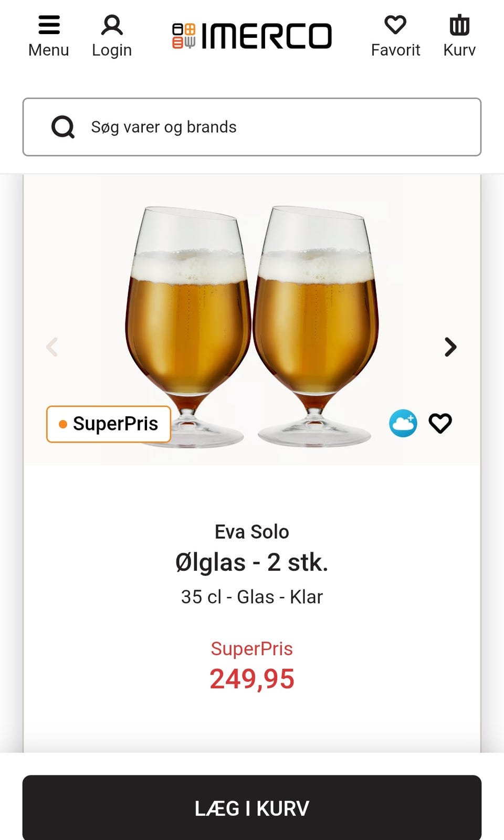Image resolution: width=504 pixels, height=840 pixels.
Task: Open the Eva Solo brand link
Action: [x=252, y=532]
